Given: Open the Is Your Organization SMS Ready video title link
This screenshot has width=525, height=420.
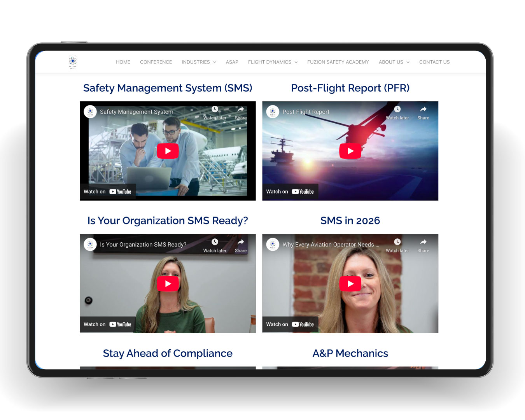Looking at the screenshot, I should (143, 245).
